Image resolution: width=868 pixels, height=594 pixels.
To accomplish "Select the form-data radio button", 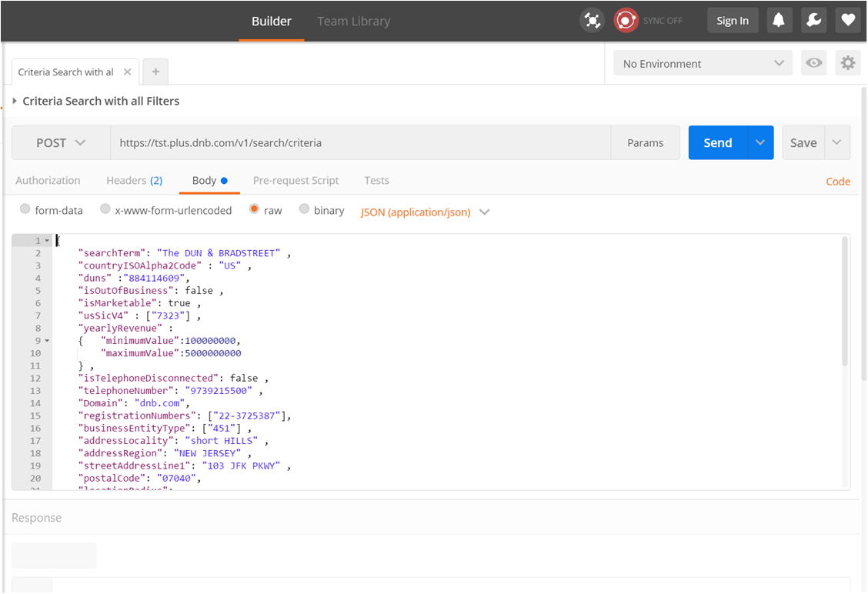I will coord(25,209).
